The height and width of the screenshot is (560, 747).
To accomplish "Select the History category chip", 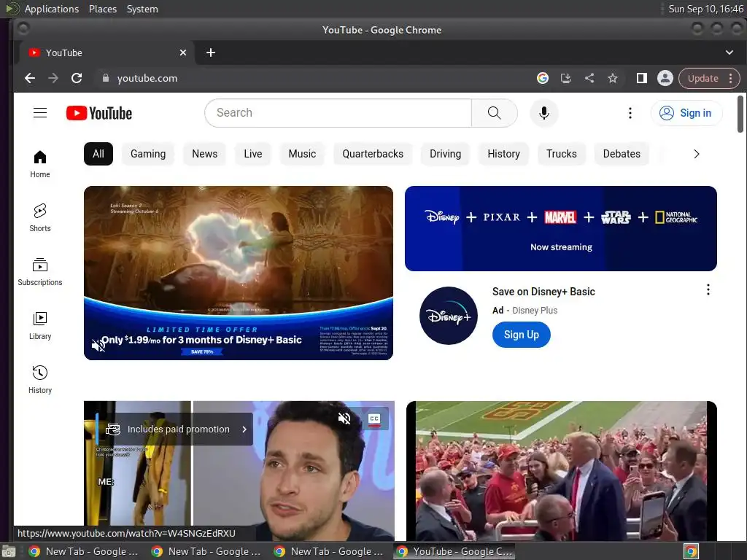I will [x=503, y=154].
